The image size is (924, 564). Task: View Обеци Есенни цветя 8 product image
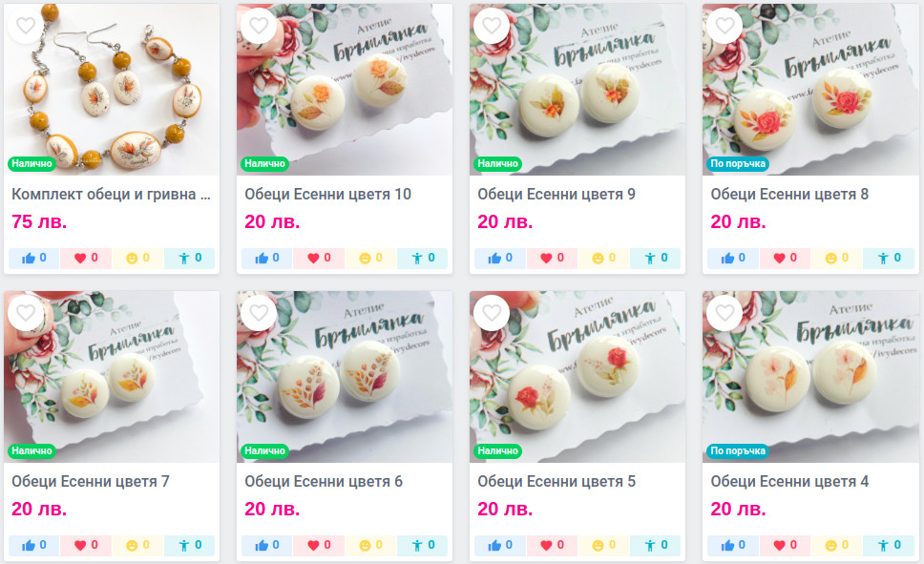point(810,90)
